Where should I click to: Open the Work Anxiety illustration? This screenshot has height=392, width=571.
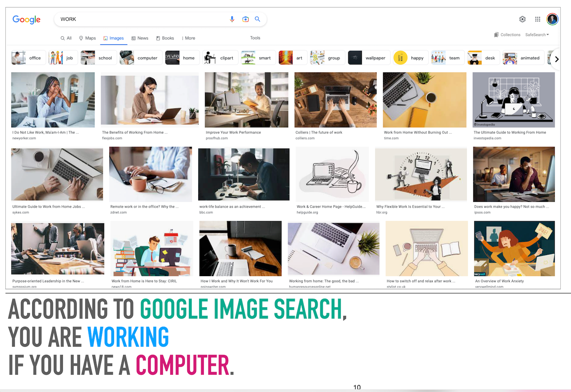pyautogui.click(x=514, y=249)
